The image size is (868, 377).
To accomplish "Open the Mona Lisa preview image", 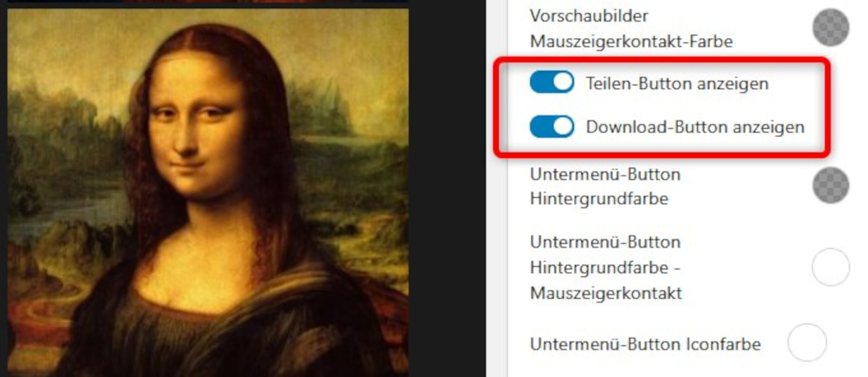I will pyautogui.click(x=208, y=192).
